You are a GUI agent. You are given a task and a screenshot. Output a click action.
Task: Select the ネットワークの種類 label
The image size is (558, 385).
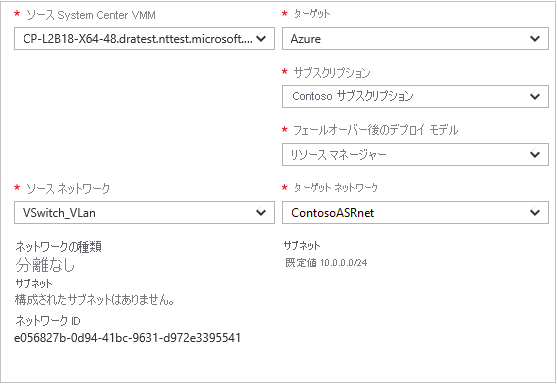click(59, 246)
